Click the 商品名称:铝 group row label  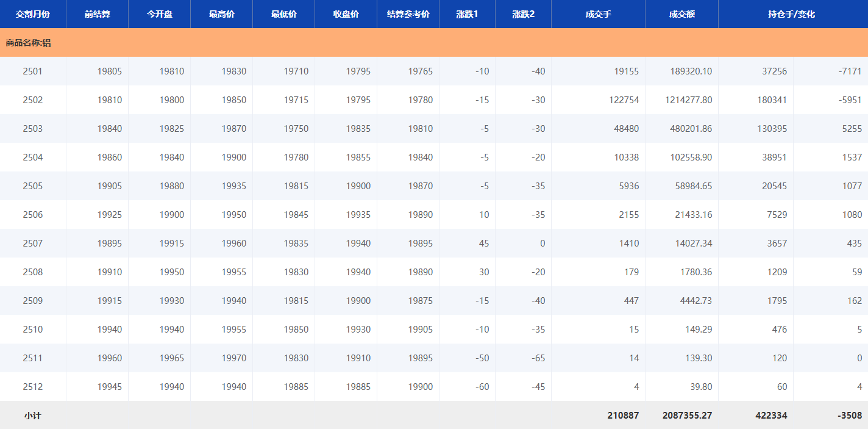(x=29, y=43)
